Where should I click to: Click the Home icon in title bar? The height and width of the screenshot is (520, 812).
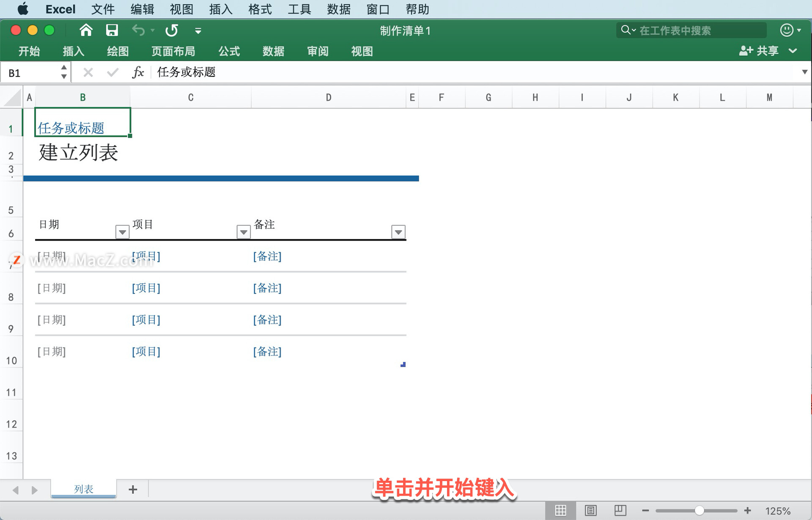(x=86, y=30)
